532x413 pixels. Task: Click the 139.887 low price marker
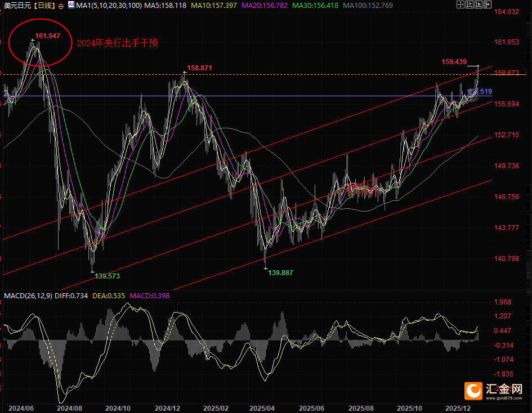point(280,273)
